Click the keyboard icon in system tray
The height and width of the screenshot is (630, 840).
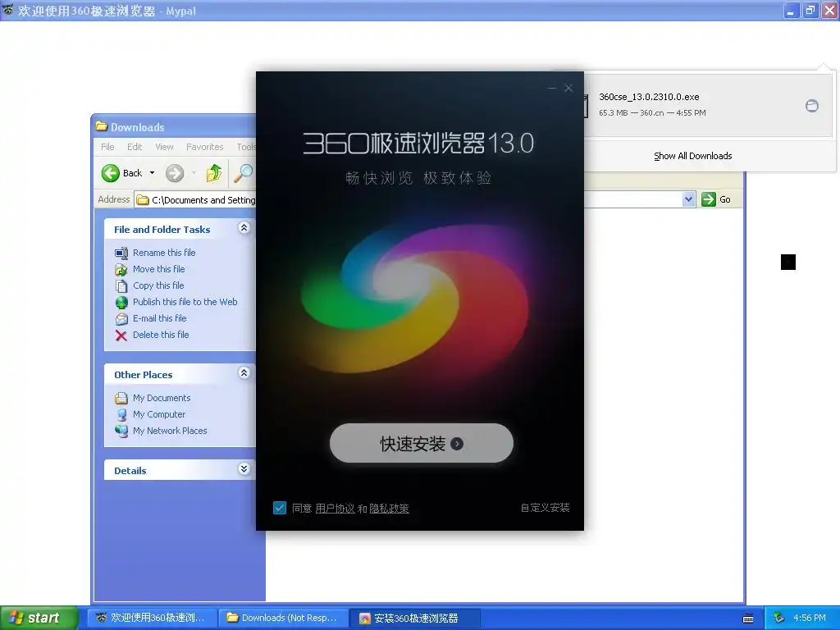748,619
